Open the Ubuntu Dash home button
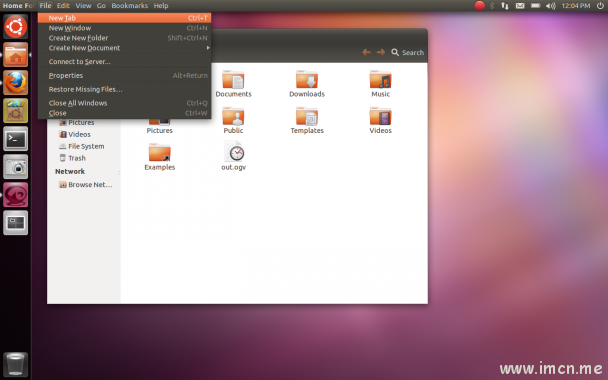 (16, 26)
